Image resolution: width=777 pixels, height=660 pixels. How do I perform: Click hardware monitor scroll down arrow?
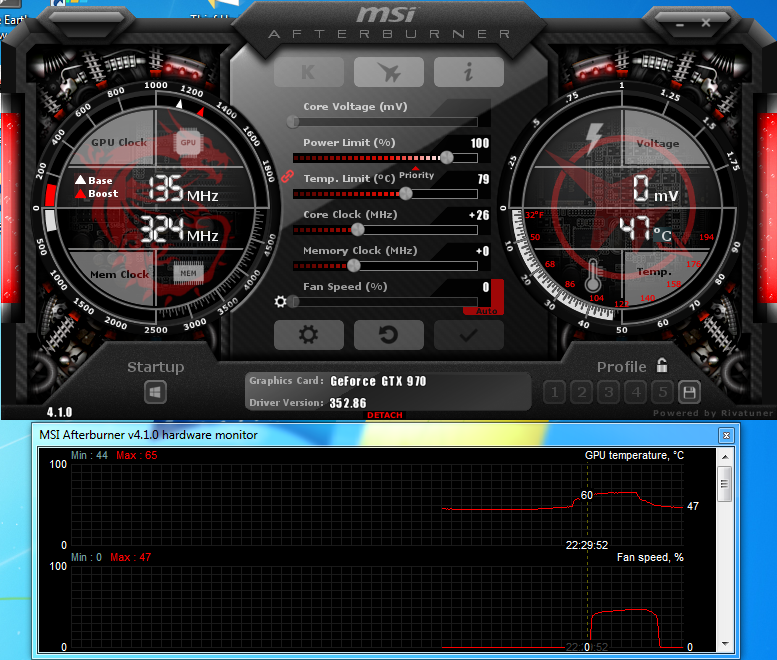[x=725, y=644]
